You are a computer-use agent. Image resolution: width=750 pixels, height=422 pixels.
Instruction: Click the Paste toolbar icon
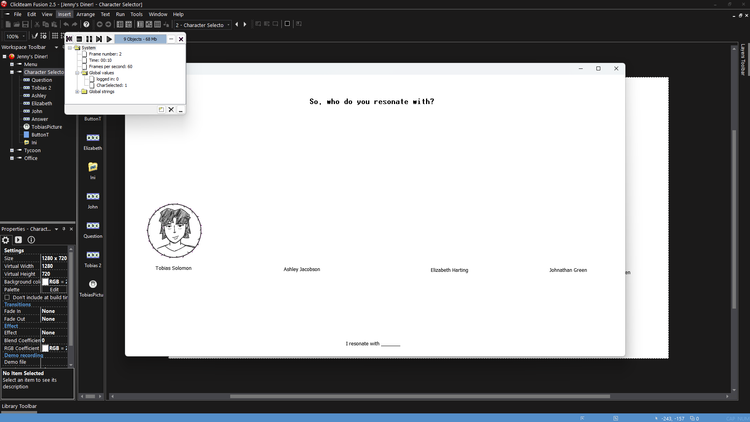click(54, 24)
